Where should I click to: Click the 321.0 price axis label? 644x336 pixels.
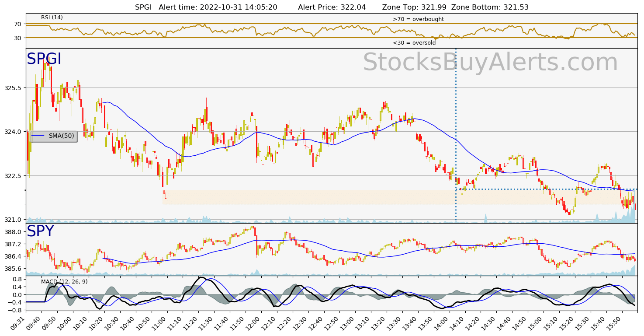pyautogui.click(x=13, y=220)
